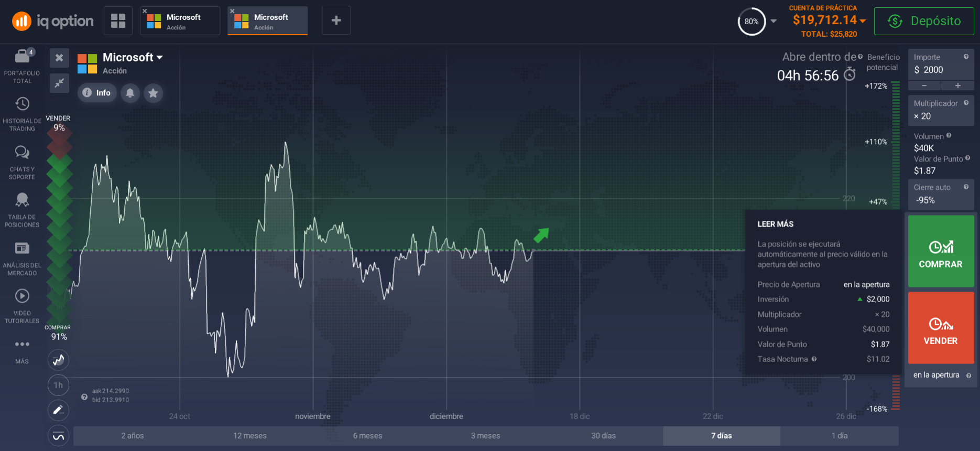The image size is (980, 451).
Task: Show more sidebar options (Más)
Action: tap(22, 351)
